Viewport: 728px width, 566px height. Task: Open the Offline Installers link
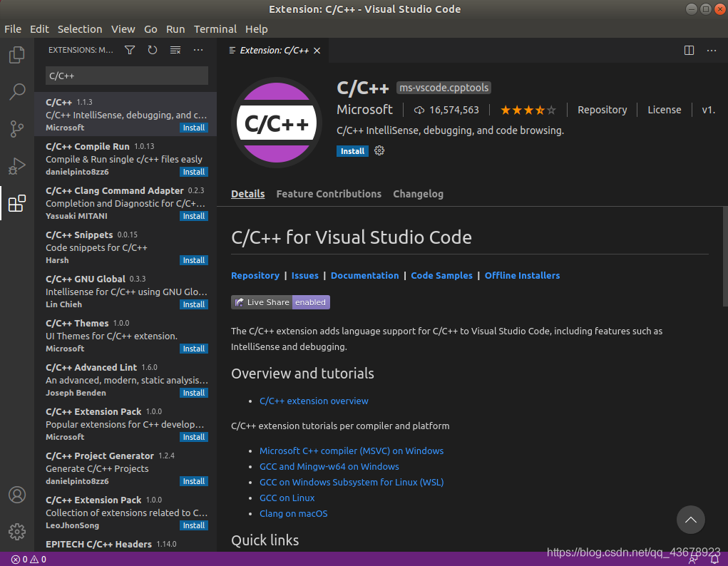click(523, 275)
